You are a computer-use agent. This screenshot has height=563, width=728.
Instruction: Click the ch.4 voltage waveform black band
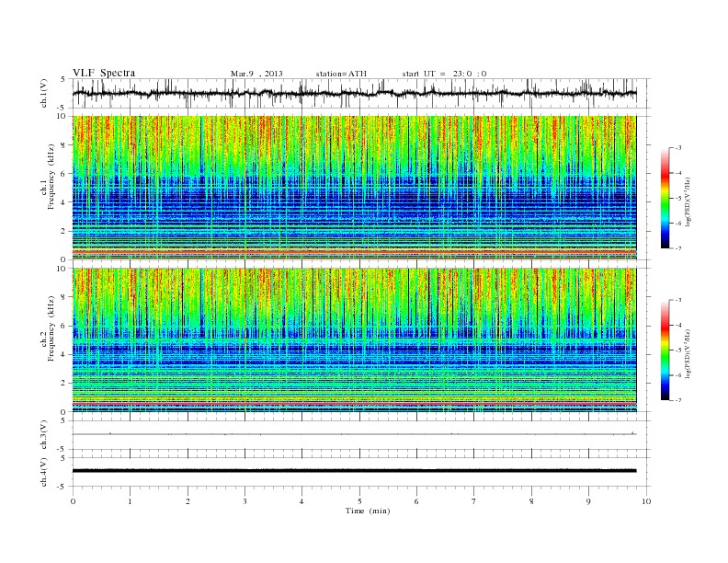pyautogui.click(x=354, y=471)
